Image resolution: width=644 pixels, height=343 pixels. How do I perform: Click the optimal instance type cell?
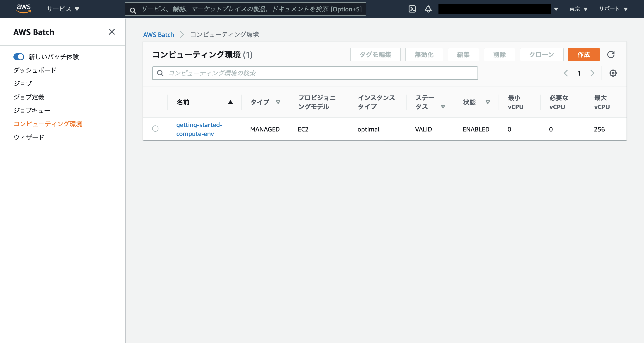tap(368, 129)
